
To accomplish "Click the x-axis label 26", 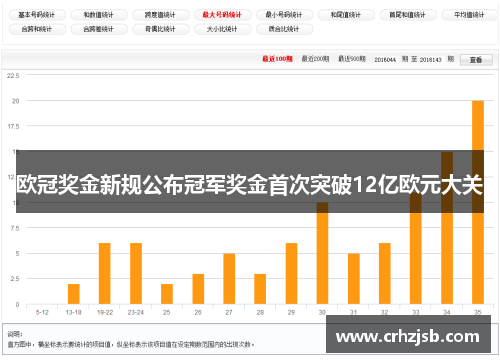I will [x=198, y=313].
